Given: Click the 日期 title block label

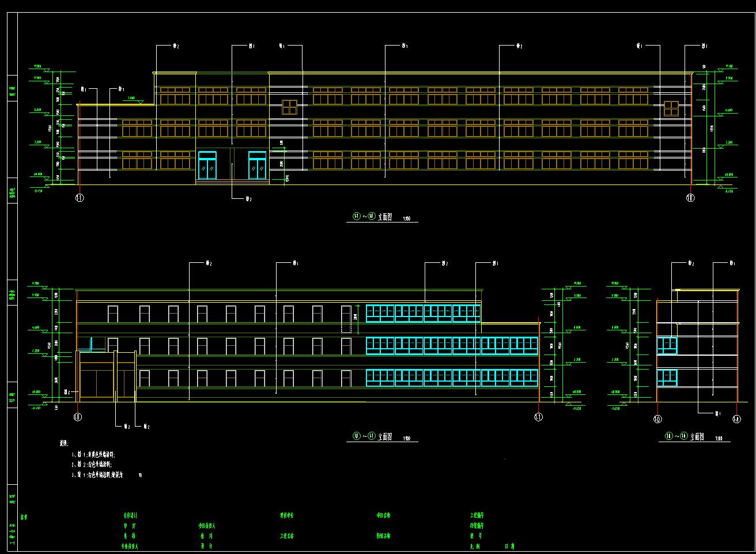Looking at the screenshot, I should click(509, 545).
